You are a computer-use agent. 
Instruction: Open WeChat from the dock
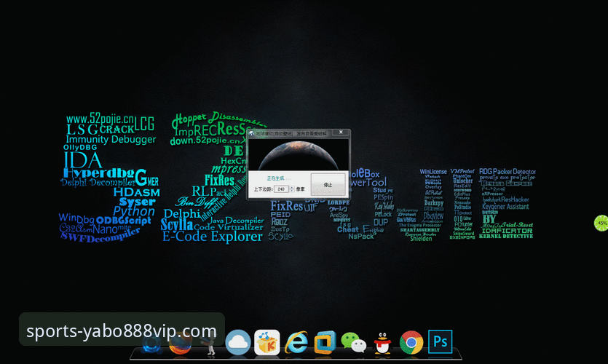[353, 343]
